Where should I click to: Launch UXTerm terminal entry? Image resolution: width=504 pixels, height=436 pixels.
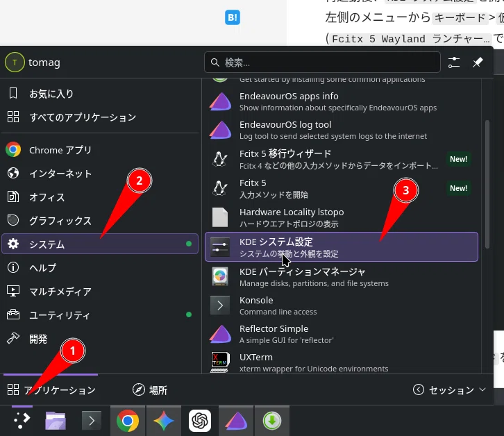click(x=342, y=362)
